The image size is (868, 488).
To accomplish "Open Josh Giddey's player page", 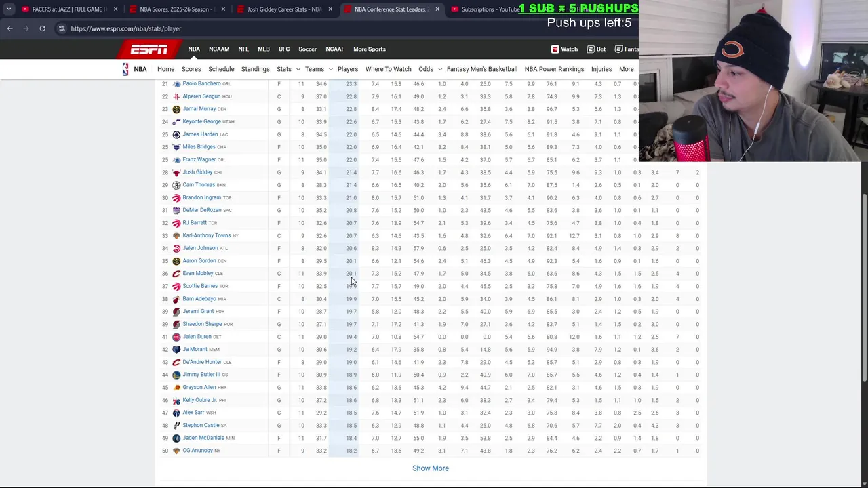I will point(197,172).
